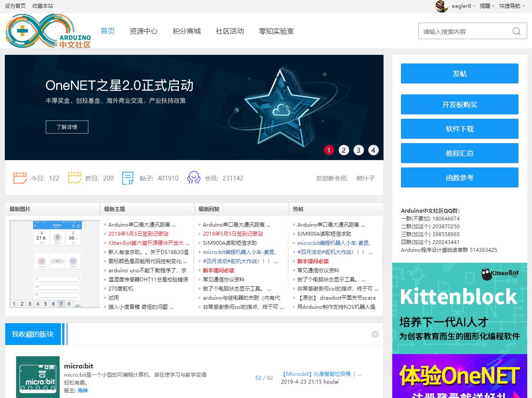Click the 教程汇总 button
Image resolution: width=532 pixels, height=398 pixels.
point(460,153)
